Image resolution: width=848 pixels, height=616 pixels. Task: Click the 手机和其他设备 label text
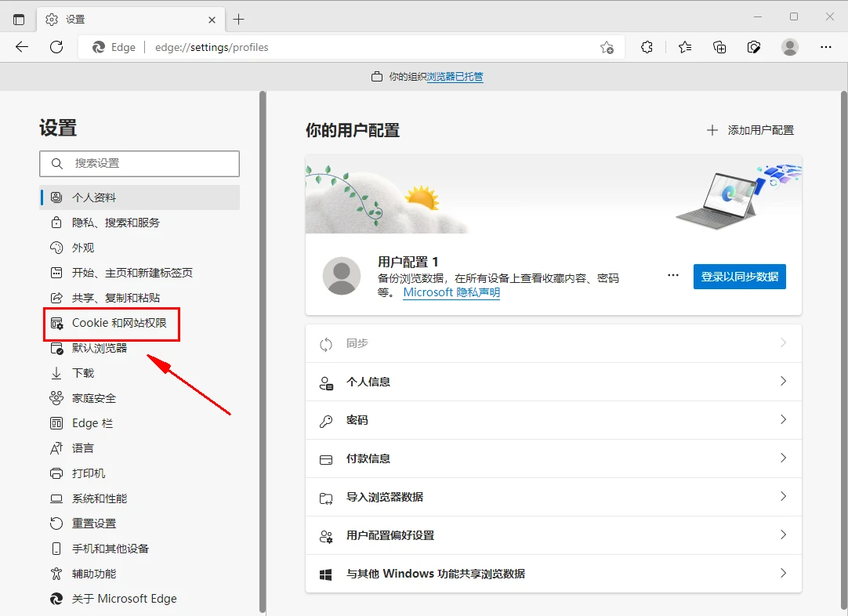coord(111,549)
